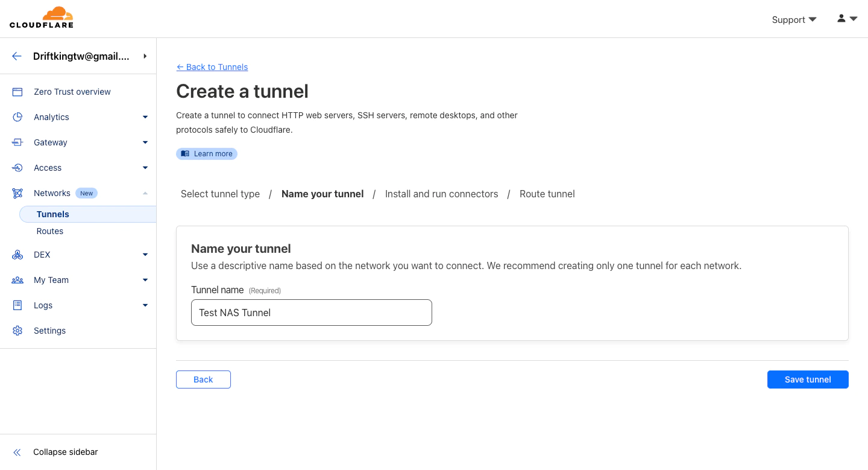The image size is (868, 470).
Task: Click the Access icon in sidebar
Action: (17, 168)
